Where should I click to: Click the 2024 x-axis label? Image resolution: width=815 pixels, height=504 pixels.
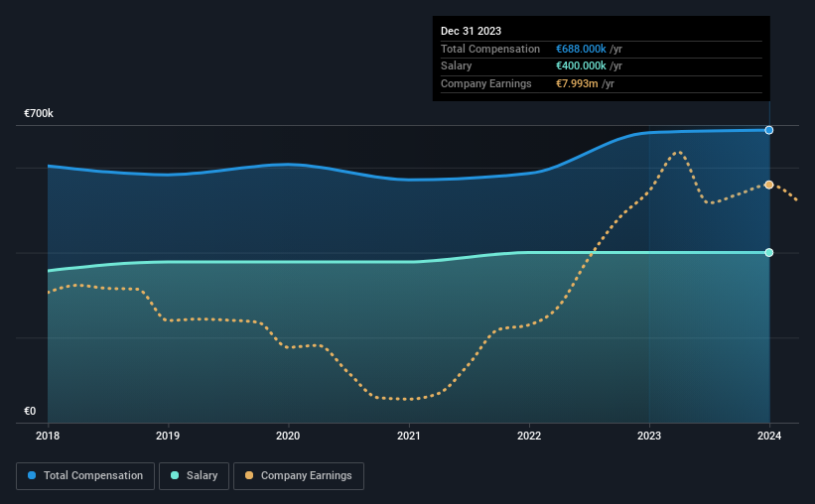pos(769,436)
